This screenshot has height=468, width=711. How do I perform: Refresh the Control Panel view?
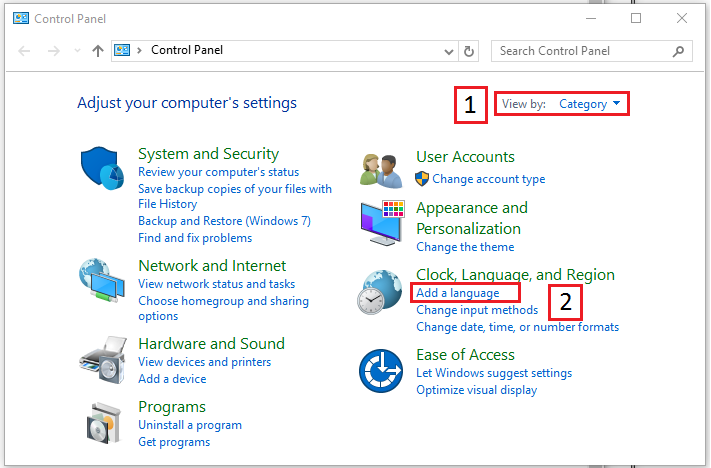(x=470, y=51)
